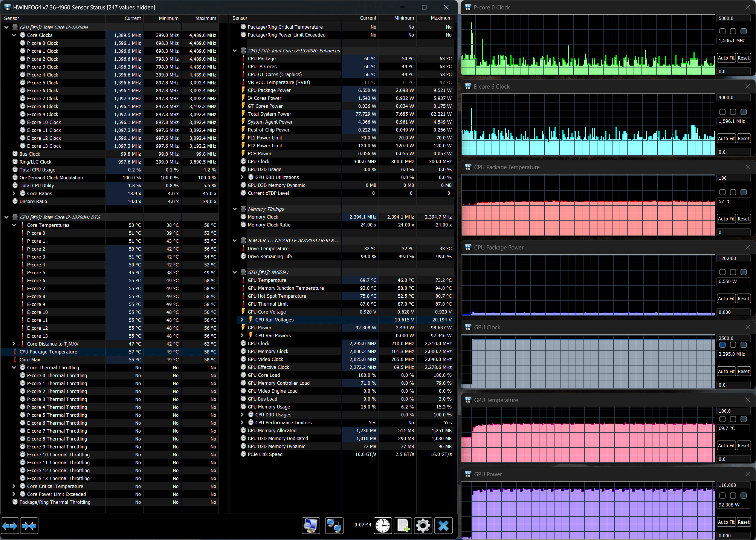The image size is (756, 540).
Task: Expand Core Distance to TjMAX
Action: click(14, 344)
